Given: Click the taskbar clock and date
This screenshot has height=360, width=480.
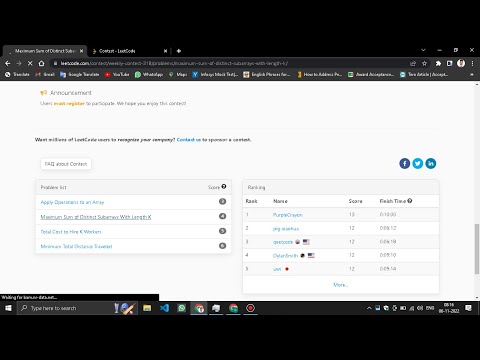Looking at the screenshot, I should [x=449, y=308].
